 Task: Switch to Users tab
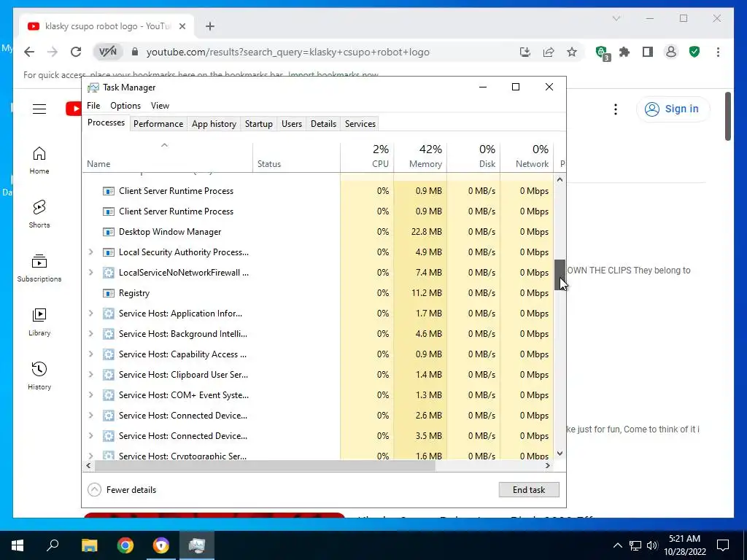coord(292,124)
